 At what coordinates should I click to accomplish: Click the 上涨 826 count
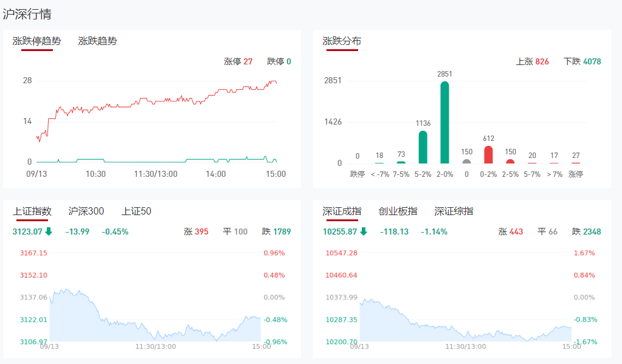point(532,61)
